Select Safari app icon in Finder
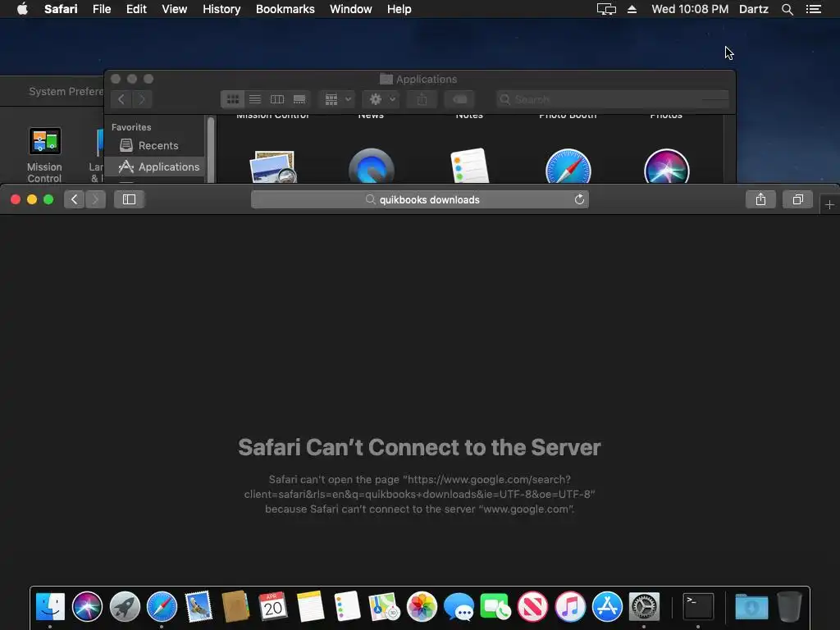 click(568, 167)
